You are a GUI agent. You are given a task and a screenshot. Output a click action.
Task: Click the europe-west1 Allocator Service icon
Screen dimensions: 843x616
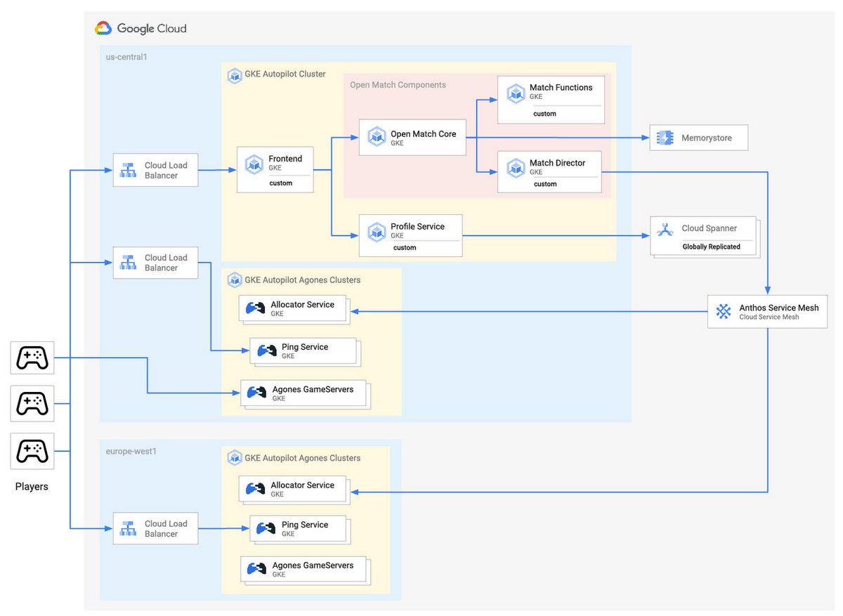255,489
